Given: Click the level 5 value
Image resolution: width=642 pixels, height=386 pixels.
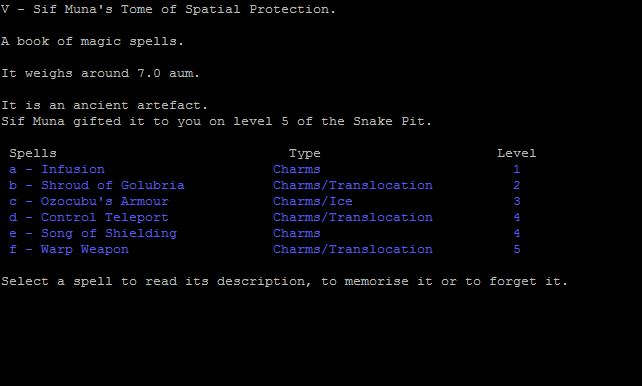Looking at the screenshot, I should 517,249.
